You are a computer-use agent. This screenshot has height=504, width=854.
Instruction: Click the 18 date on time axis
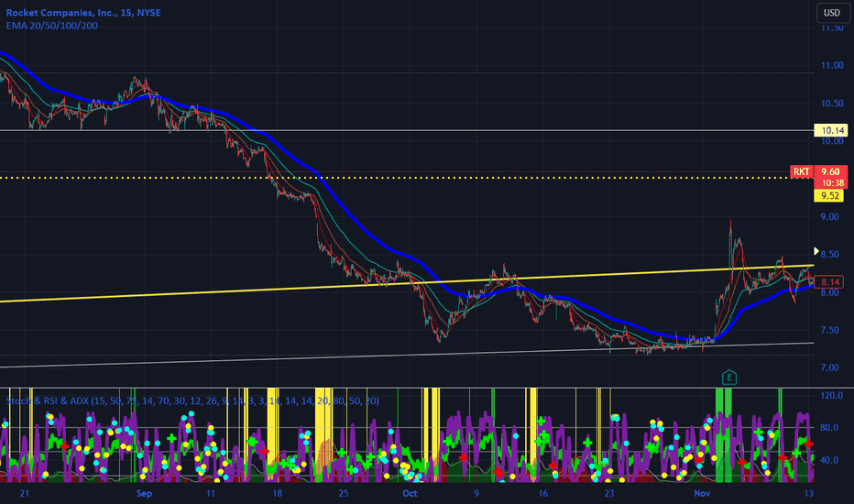pyautogui.click(x=277, y=493)
